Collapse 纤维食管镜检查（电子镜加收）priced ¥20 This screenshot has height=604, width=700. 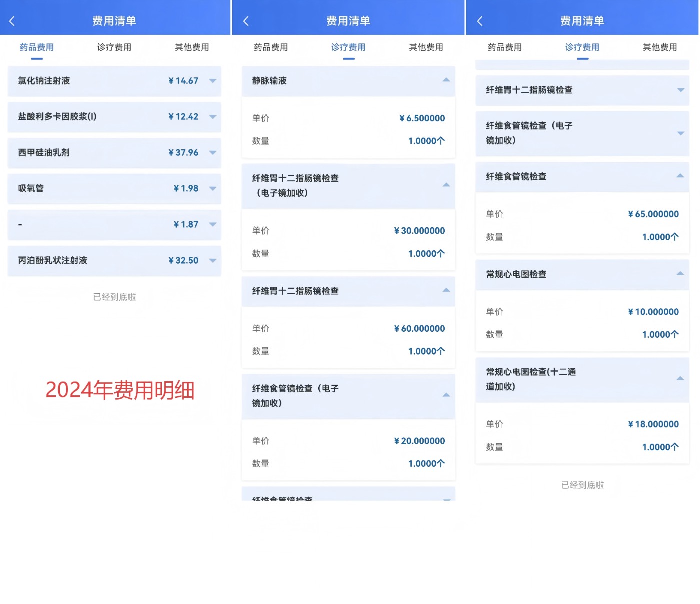click(446, 395)
